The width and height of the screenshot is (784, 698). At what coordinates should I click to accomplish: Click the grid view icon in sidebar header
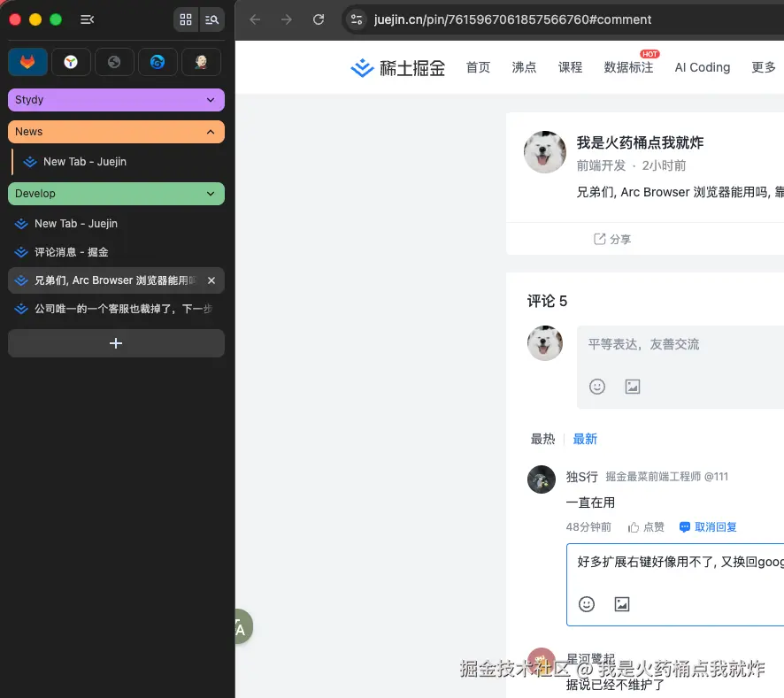186,19
